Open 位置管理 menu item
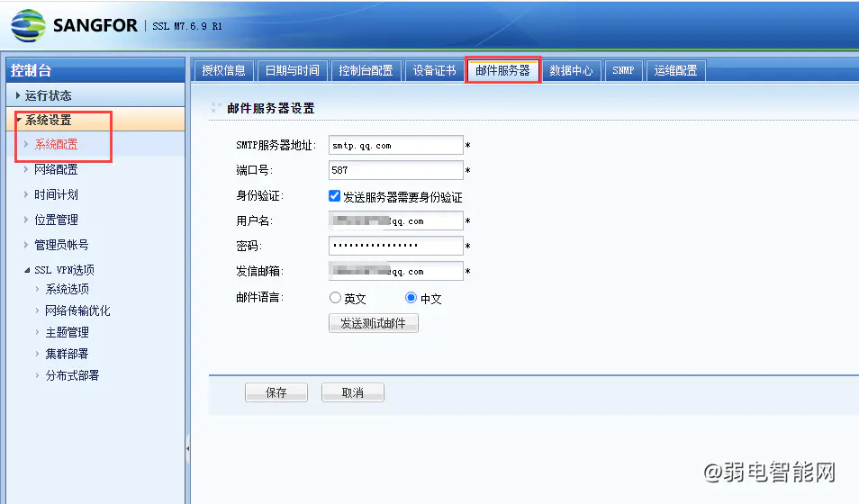 coord(56,220)
